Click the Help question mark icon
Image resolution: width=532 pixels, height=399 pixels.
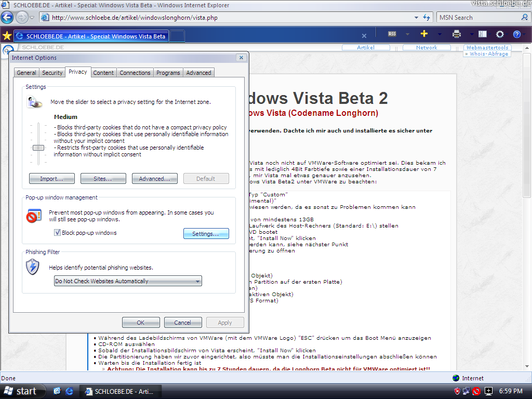coord(517,34)
